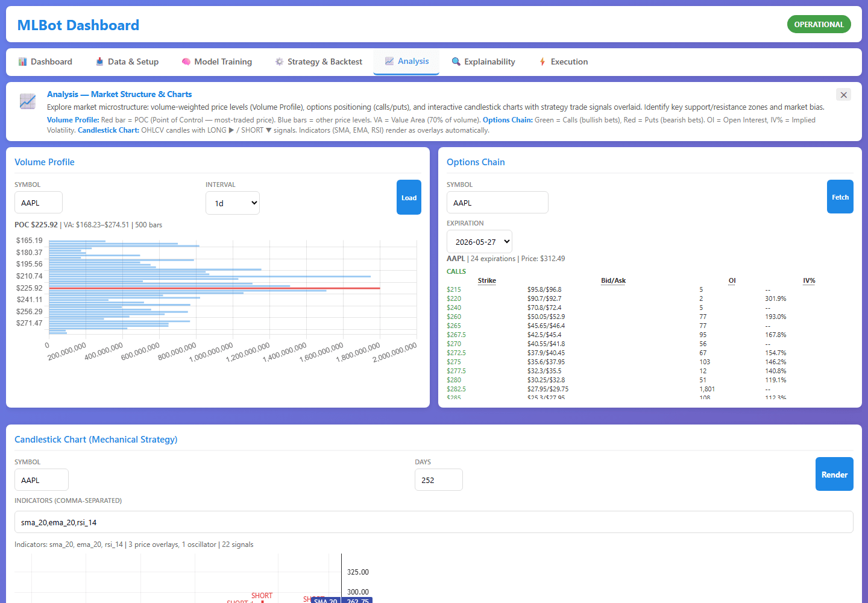868x603 pixels.
Task: Click the 325.00 price axis label
Action: point(358,572)
